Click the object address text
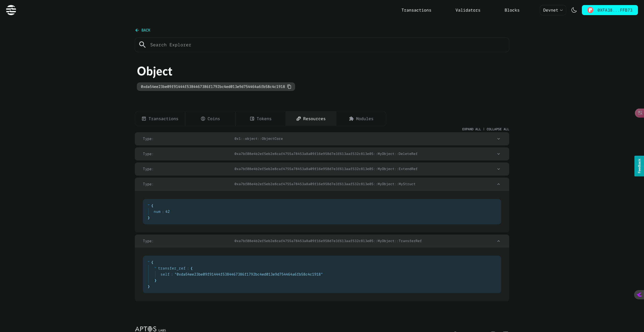The height and width of the screenshot is (332, 644). point(213,87)
